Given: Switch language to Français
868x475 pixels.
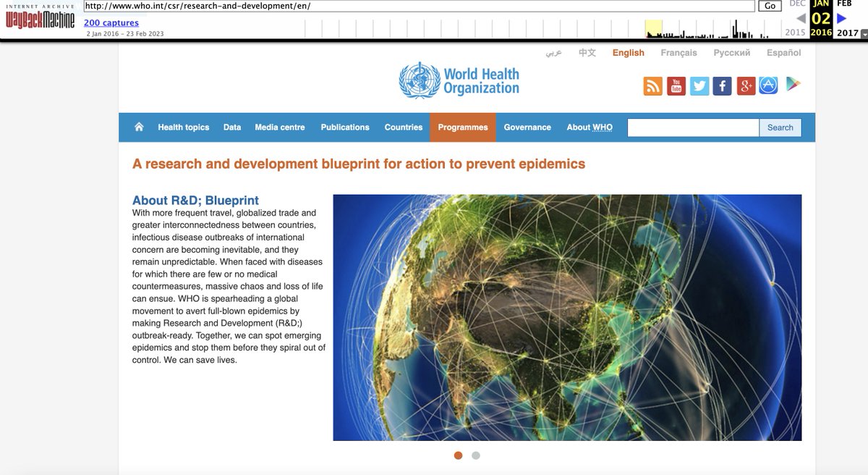Looking at the screenshot, I should [x=678, y=53].
